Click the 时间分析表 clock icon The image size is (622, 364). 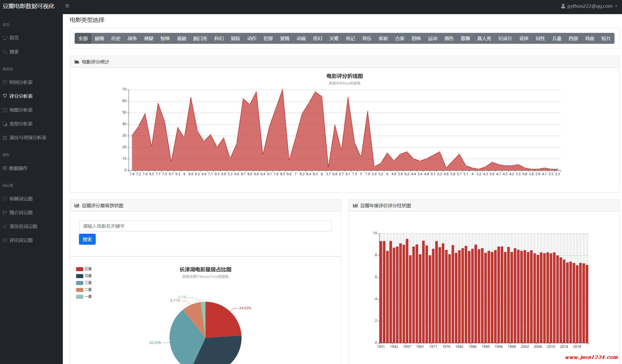5,82
